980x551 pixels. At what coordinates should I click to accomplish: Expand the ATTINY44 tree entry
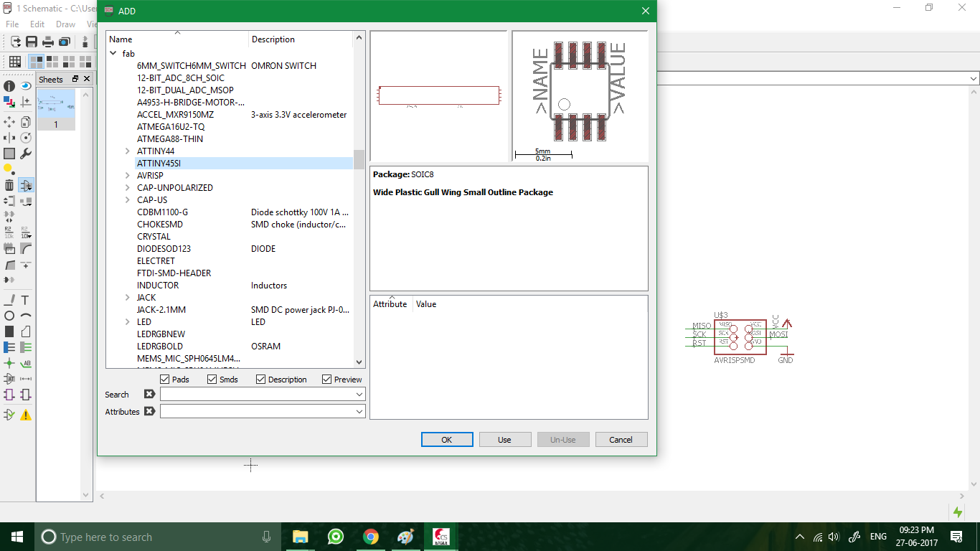pos(128,151)
